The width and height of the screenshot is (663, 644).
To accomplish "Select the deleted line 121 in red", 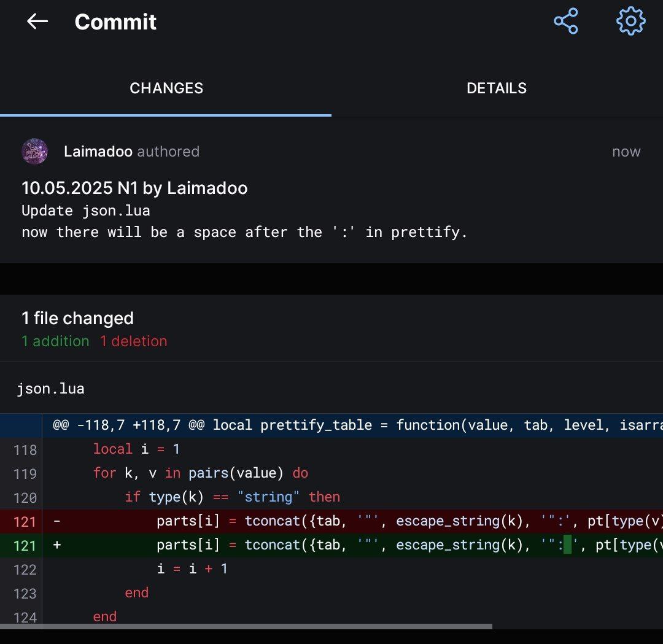I will (x=368, y=521).
